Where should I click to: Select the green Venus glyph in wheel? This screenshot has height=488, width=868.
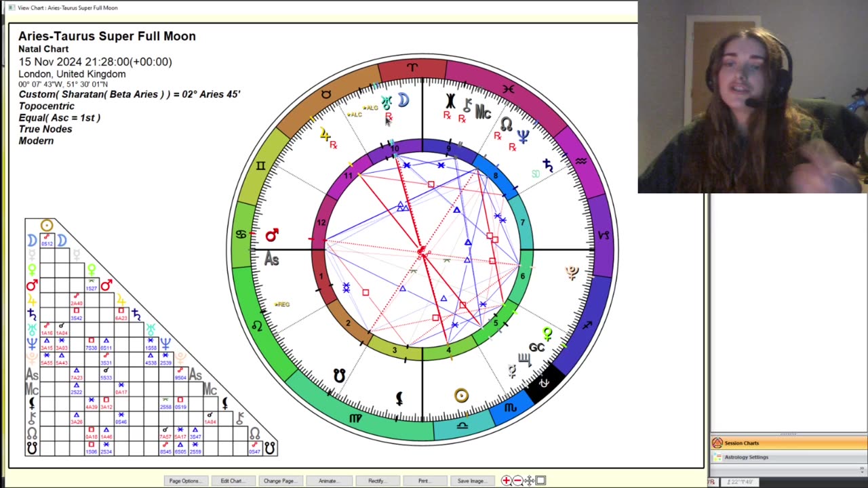[548, 334]
